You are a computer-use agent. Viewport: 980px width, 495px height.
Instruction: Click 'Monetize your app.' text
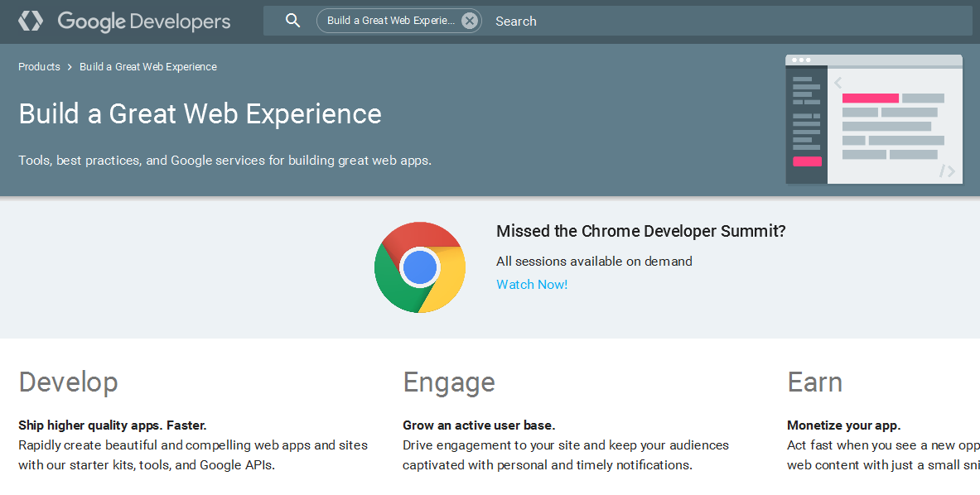844,425
